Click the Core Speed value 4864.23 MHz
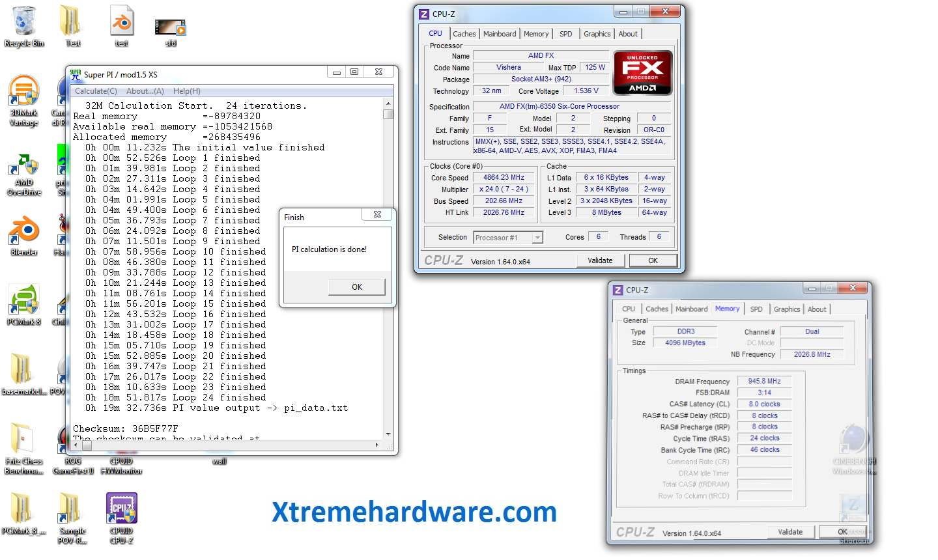The height and width of the screenshot is (560, 938). pyautogui.click(x=504, y=177)
